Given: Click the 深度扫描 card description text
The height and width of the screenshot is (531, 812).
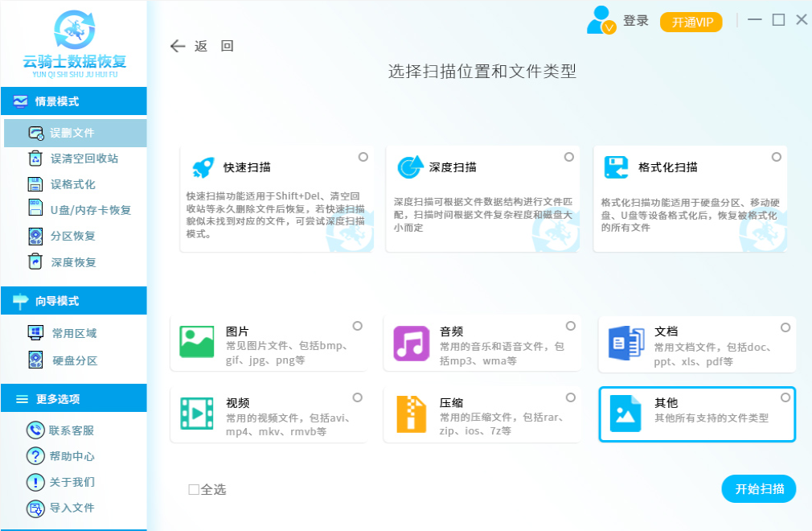Looking at the screenshot, I should tap(482, 215).
